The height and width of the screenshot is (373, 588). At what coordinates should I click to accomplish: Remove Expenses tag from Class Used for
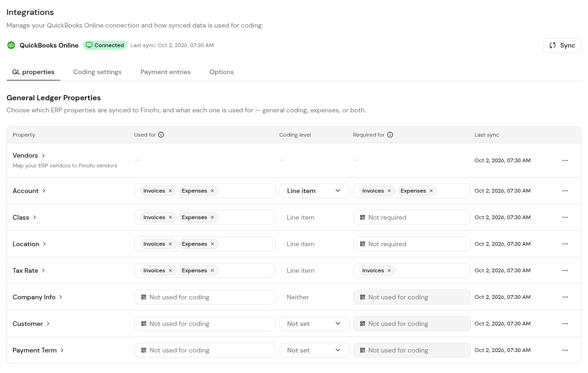coord(212,217)
